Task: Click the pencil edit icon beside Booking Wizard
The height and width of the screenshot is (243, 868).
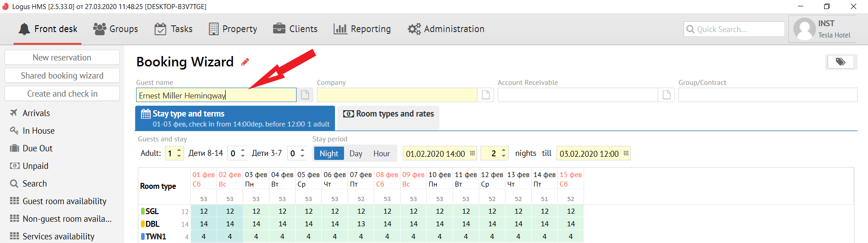Action: tap(245, 62)
